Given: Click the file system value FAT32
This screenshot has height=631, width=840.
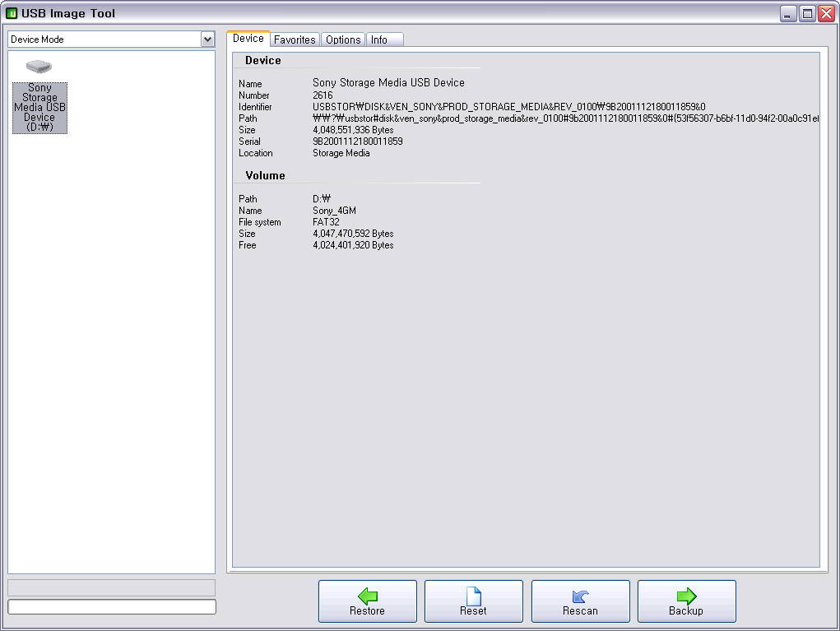Looking at the screenshot, I should click(326, 222).
